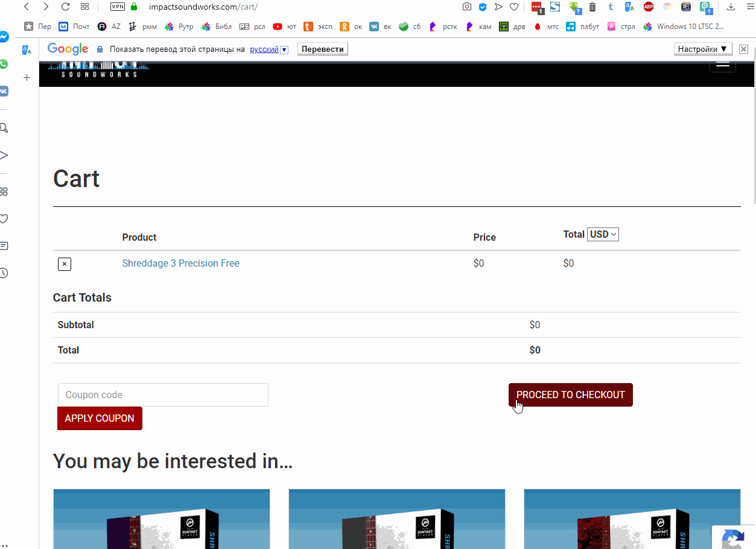Screen dimensions: 756x549
Task: Open the sidebar heart bookmarks icon
Action: point(4,218)
